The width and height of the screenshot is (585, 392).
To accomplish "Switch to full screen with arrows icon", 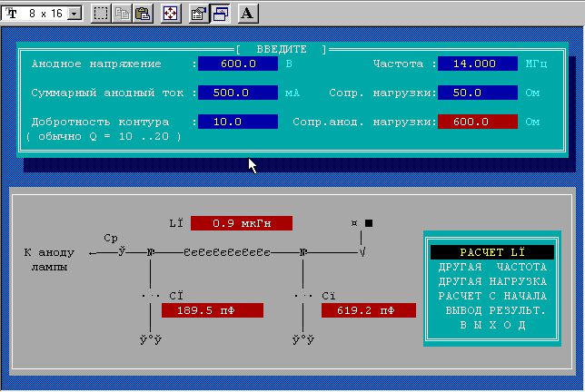I will click(170, 13).
